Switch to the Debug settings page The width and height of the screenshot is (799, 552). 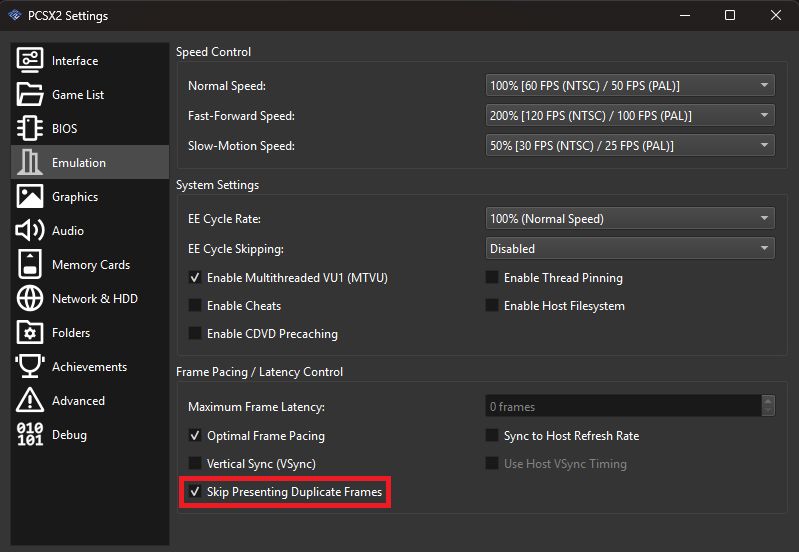90,434
